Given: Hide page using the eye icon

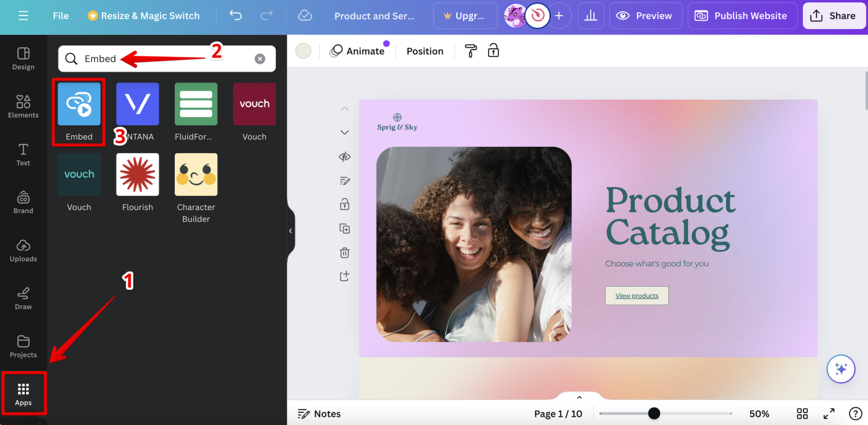Looking at the screenshot, I should click(345, 157).
